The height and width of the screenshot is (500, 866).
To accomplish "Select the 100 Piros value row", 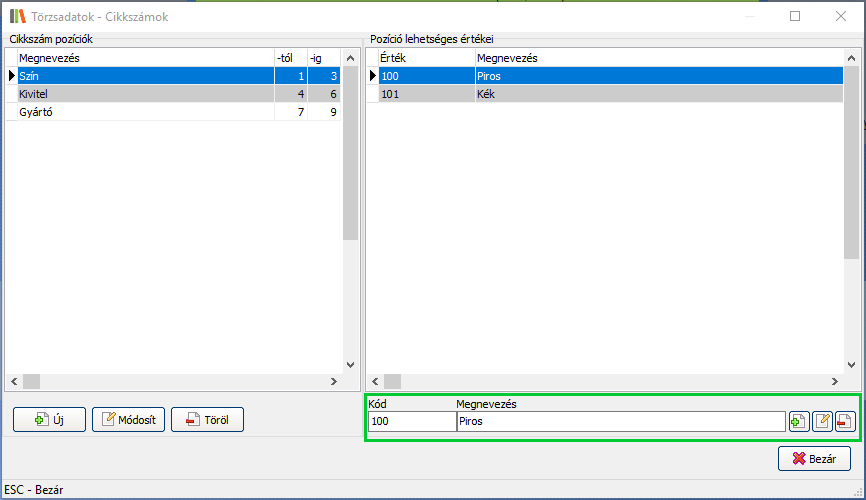I will coord(610,76).
